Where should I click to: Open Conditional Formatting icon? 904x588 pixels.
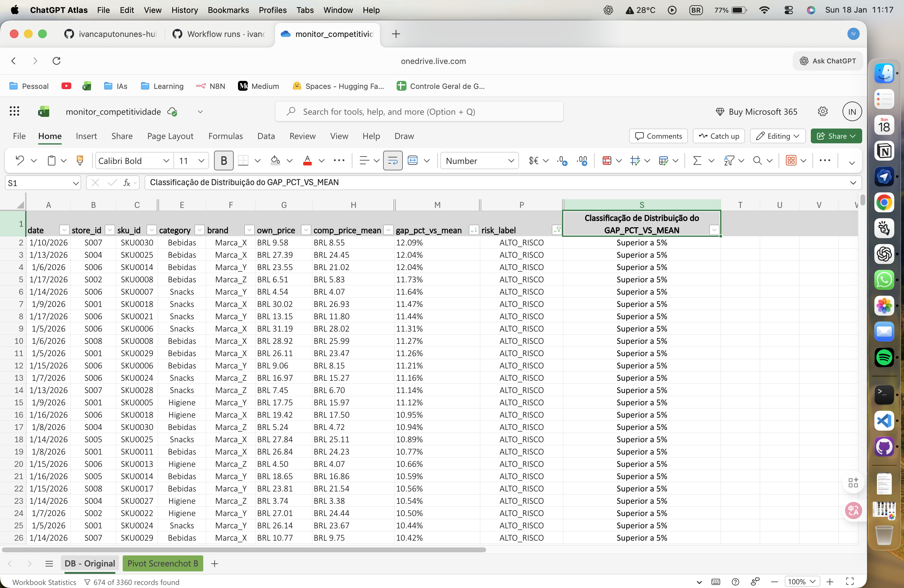tap(607, 161)
